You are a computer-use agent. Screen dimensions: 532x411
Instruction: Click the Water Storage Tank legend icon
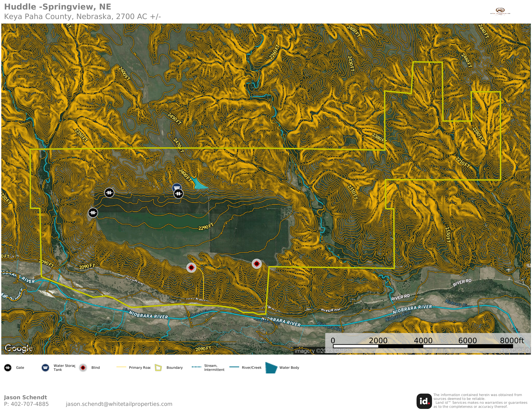coord(45,368)
